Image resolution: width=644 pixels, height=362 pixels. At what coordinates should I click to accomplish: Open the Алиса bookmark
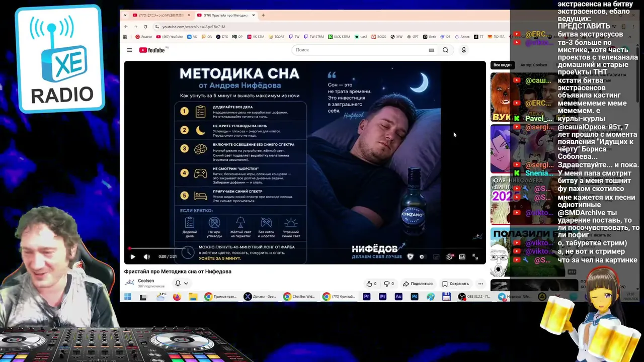462,37
